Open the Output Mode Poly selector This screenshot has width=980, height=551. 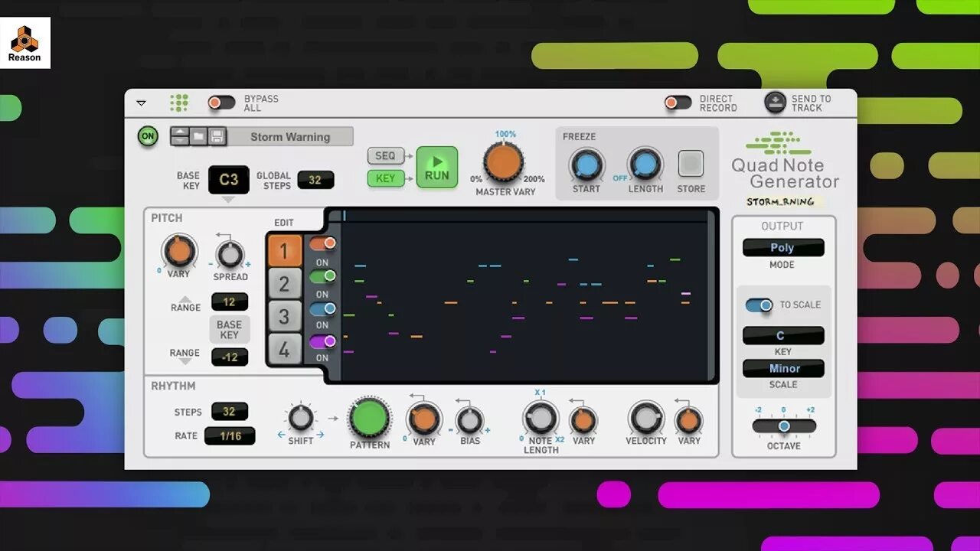click(x=783, y=248)
